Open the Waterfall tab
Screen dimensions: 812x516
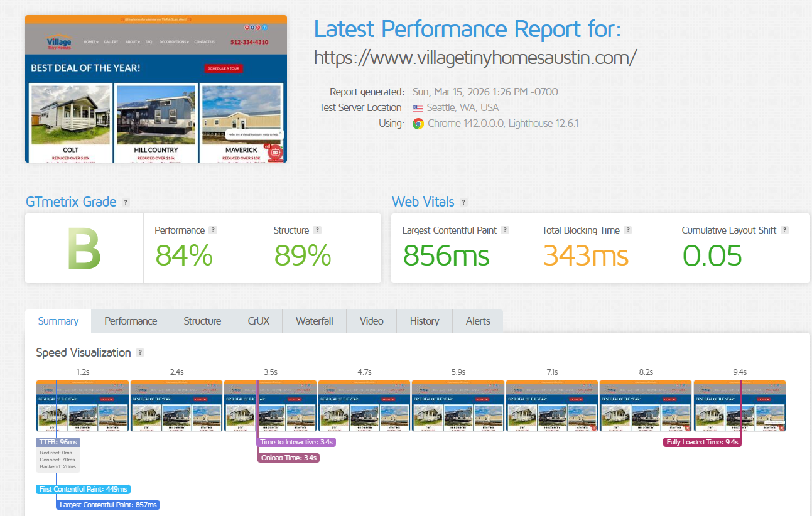[x=315, y=321]
